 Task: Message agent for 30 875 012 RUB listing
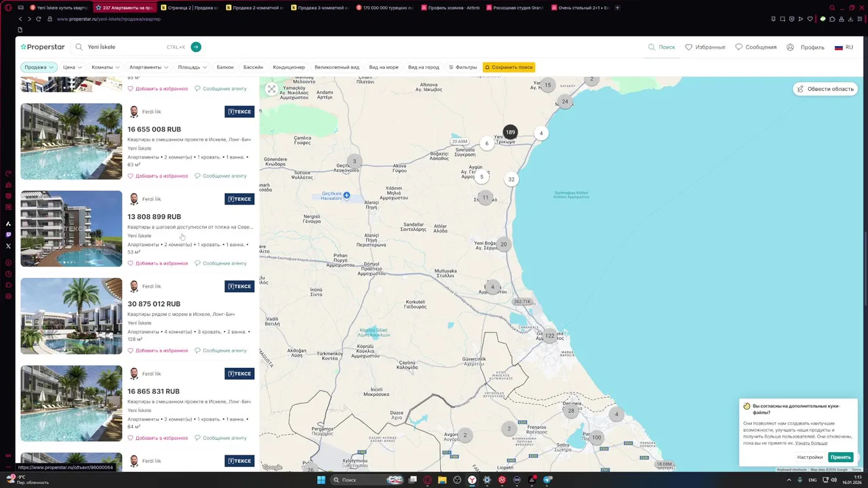click(x=220, y=350)
